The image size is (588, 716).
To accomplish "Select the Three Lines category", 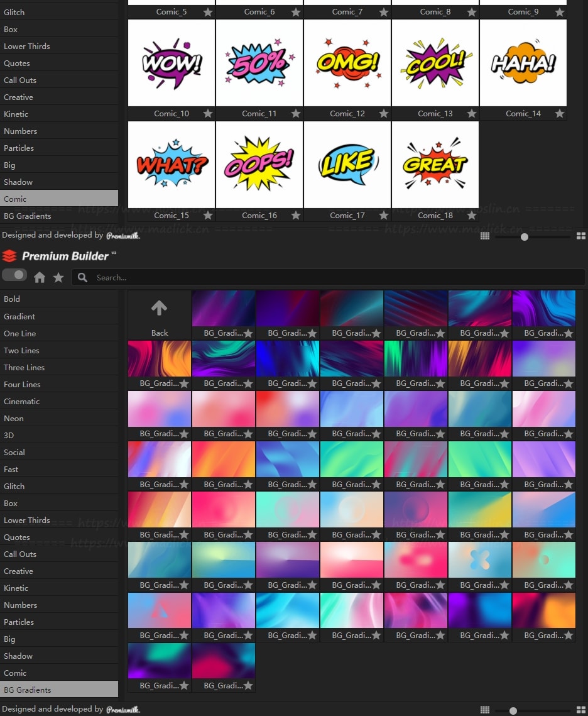I will tap(59, 367).
